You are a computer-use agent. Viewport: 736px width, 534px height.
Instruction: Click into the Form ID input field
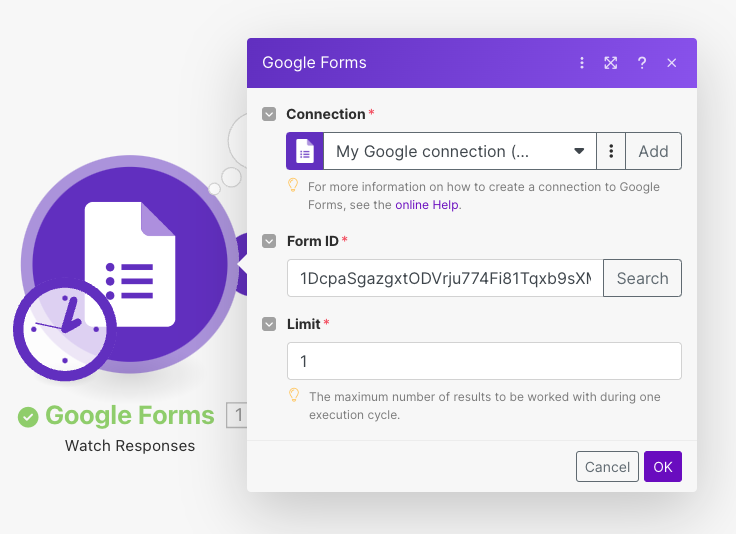tap(445, 278)
